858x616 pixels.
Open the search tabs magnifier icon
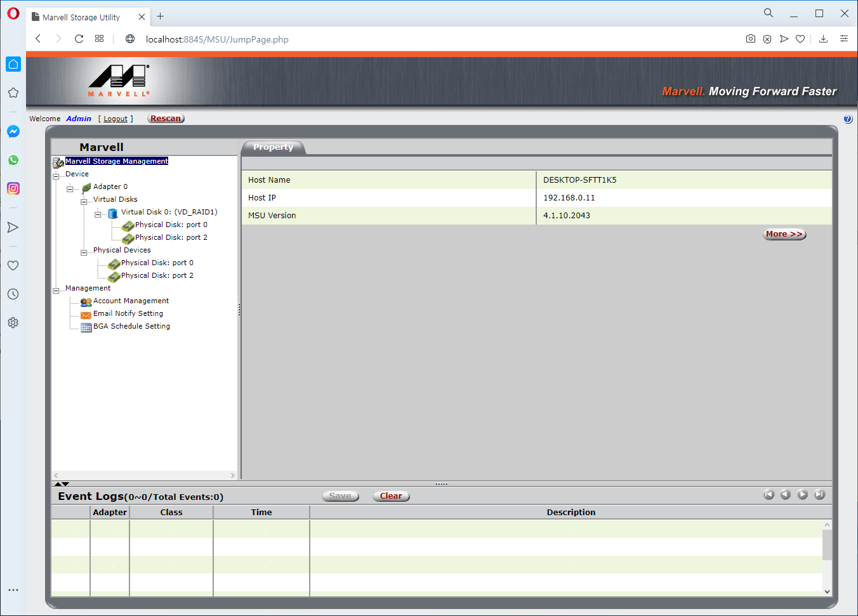coord(769,13)
